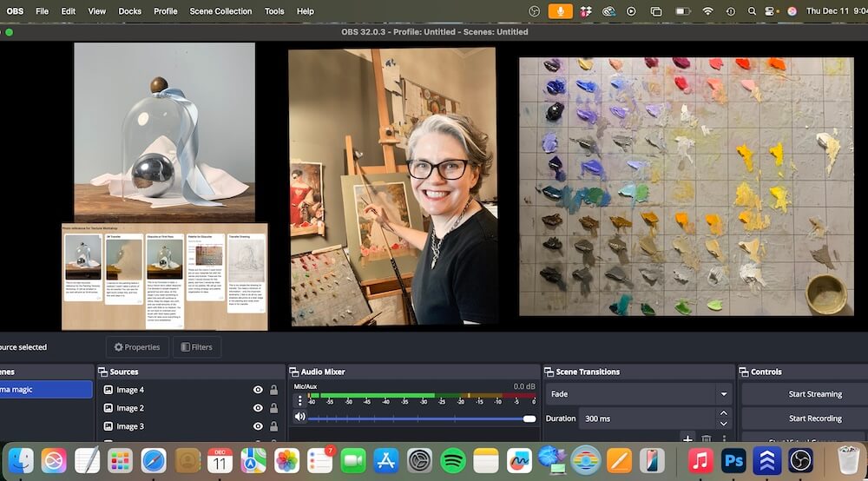Click the OBS status icon in menu bar

(x=535, y=11)
